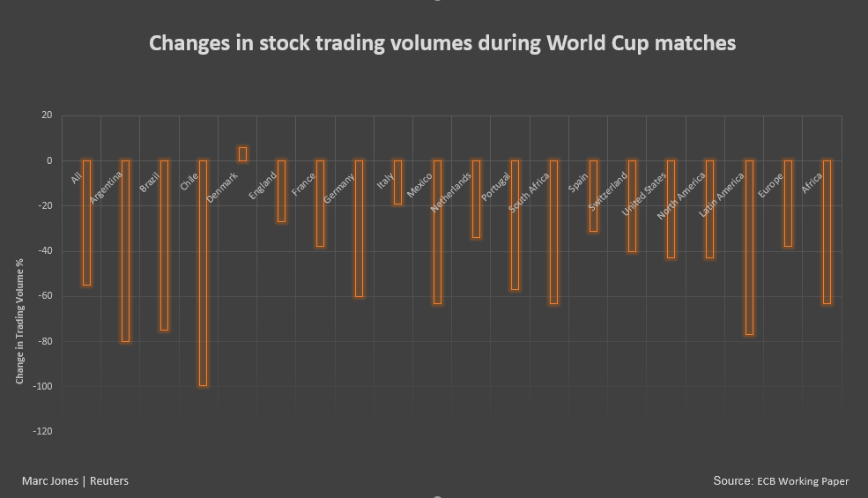
Task: Select the Brazil bar
Action: click(x=165, y=245)
